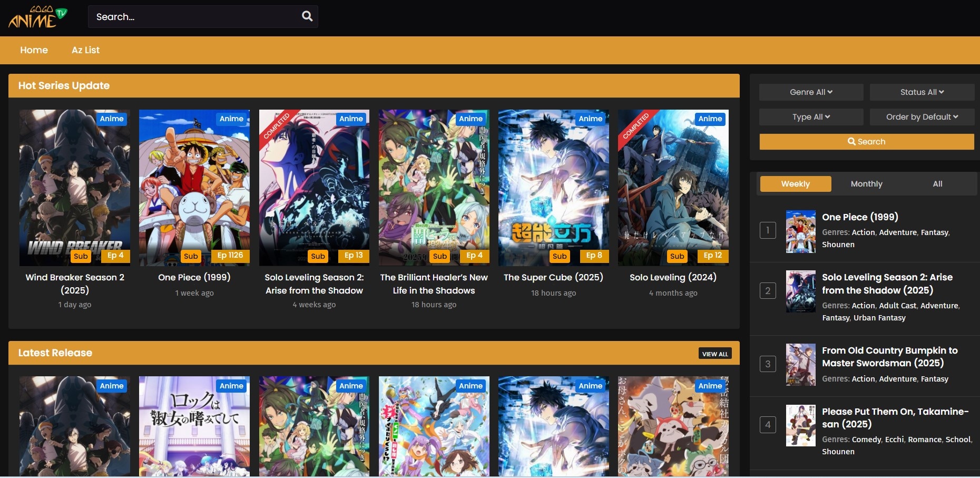This screenshot has width=980, height=478.
Task: Expand the Type All dropdown
Action: tap(811, 117)
